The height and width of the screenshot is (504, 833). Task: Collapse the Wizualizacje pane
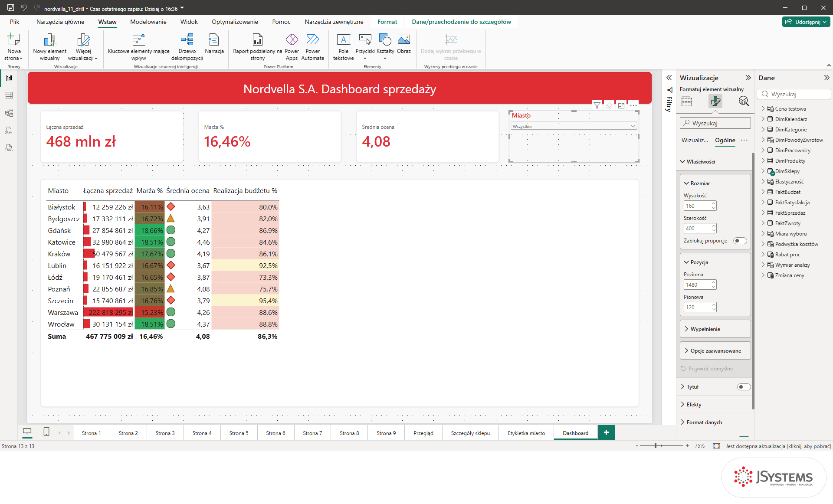748,78
